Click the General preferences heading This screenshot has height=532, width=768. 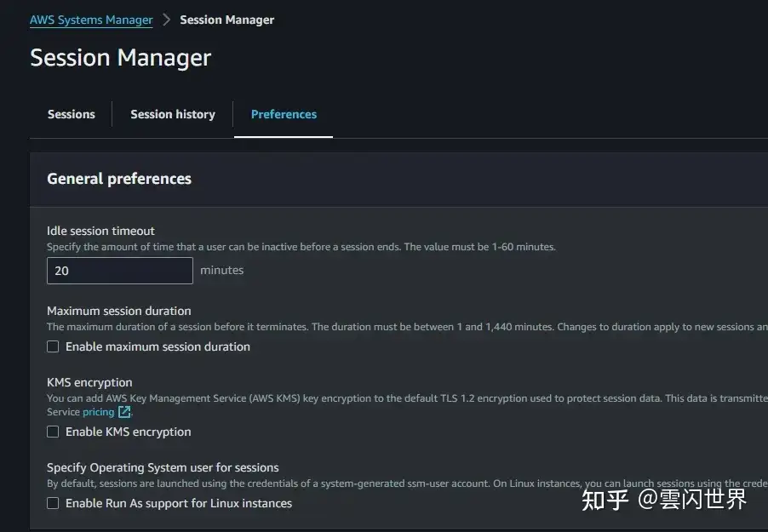coord(119,179)
